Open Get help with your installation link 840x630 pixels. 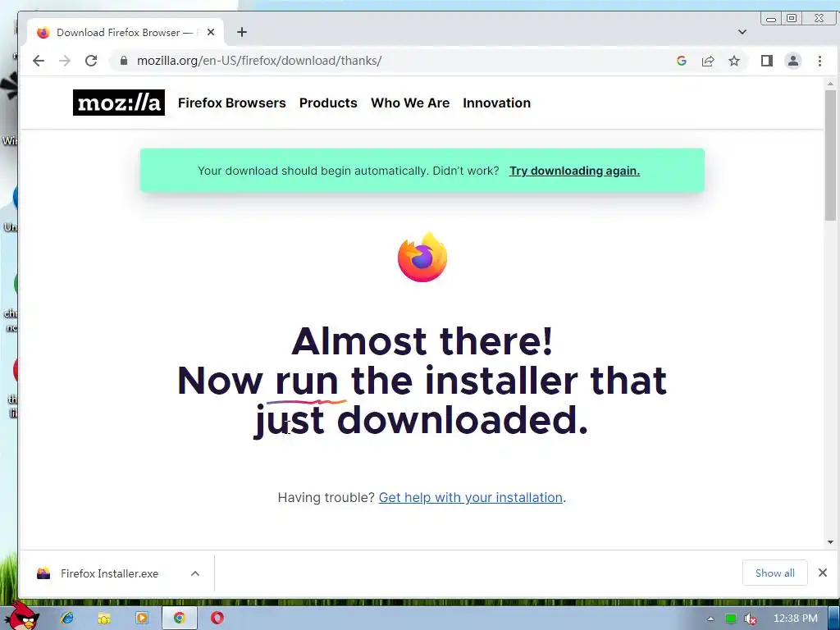pos(470,498)
